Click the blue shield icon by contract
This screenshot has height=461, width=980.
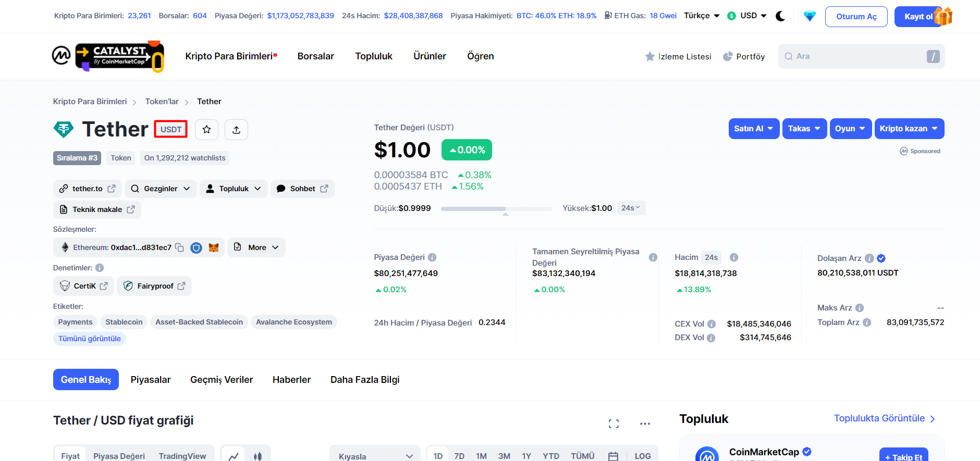[x=196, y=247]
